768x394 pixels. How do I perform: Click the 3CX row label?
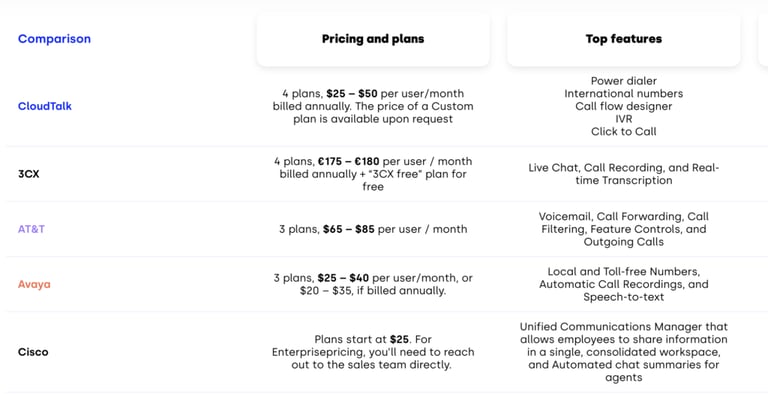tap(28, 174)
